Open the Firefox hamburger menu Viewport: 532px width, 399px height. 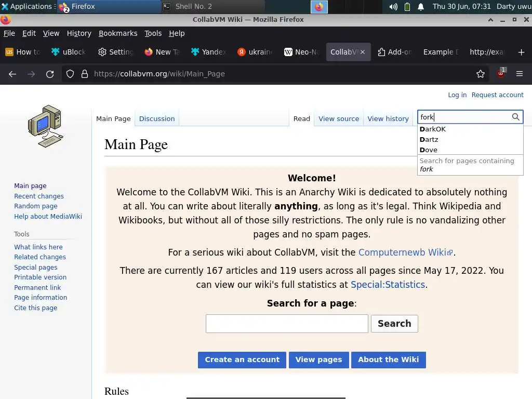point(520,74)
